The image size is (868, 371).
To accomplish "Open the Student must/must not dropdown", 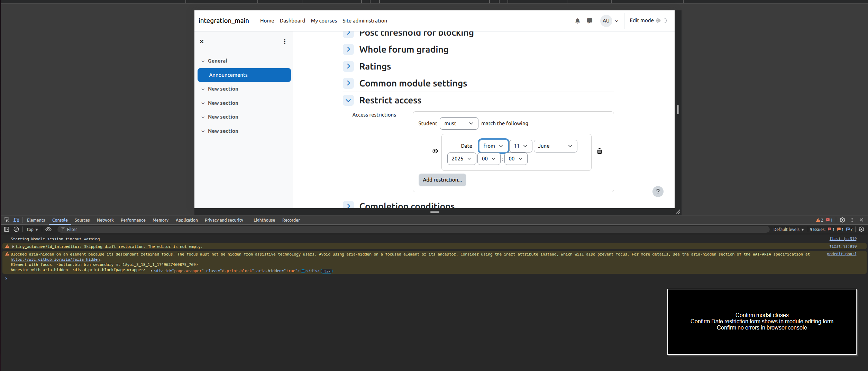I will (x=459, y=123).
